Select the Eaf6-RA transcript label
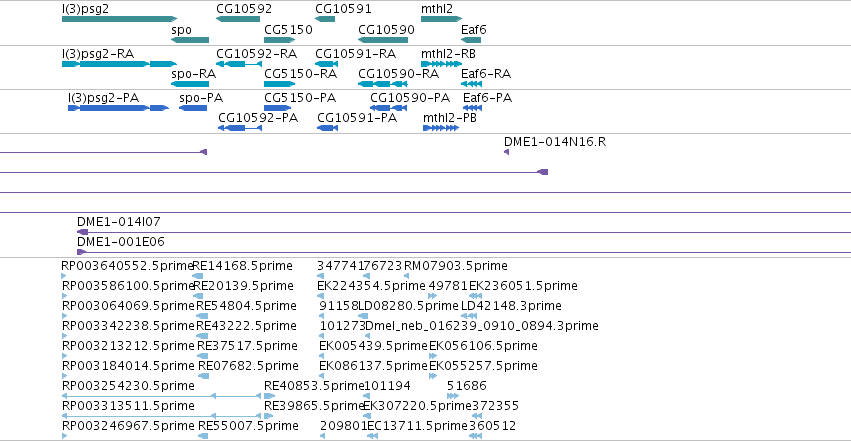 486,74
